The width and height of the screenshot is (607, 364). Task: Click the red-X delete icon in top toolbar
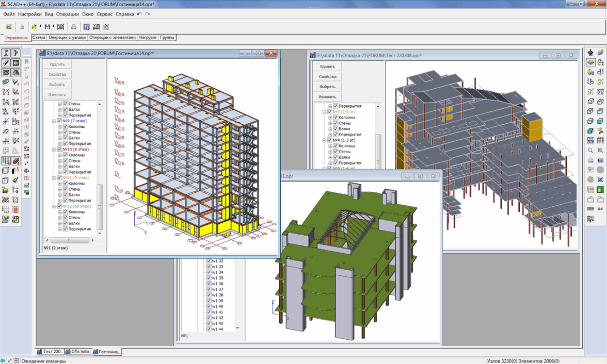click(x=106, y=27)
